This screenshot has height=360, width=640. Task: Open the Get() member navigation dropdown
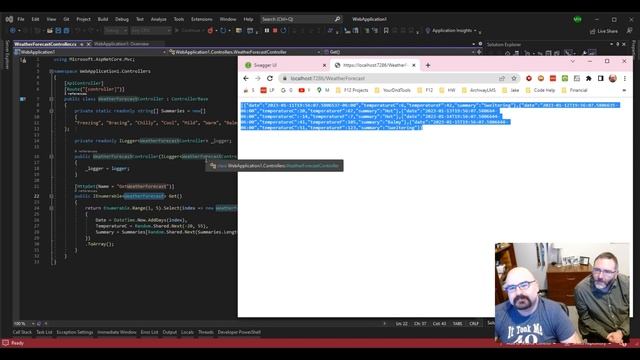click(400, 52)
